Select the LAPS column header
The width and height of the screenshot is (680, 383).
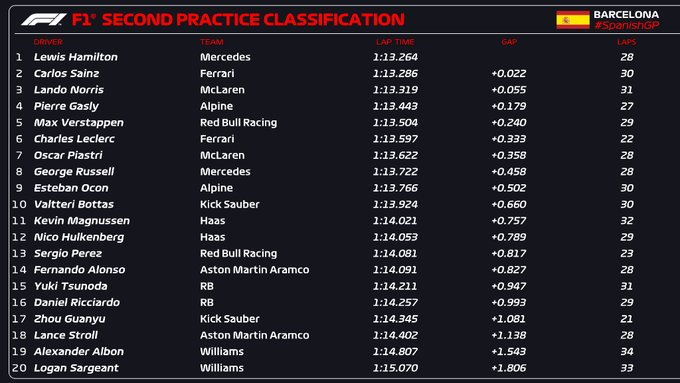coord(627,42)
